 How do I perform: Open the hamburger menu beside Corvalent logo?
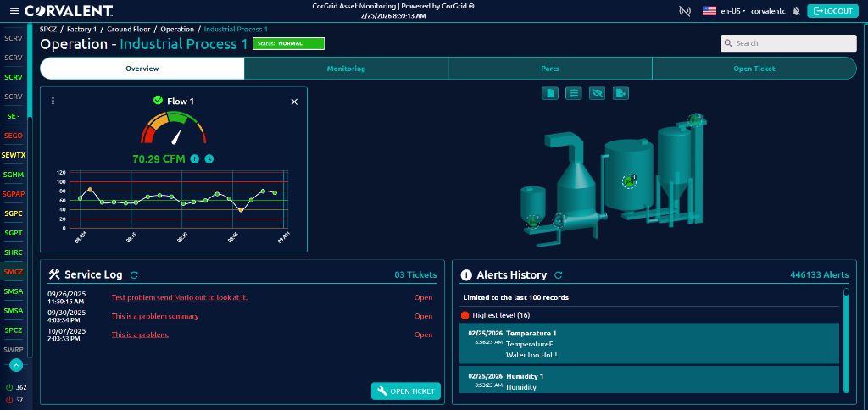click(14, 11)
